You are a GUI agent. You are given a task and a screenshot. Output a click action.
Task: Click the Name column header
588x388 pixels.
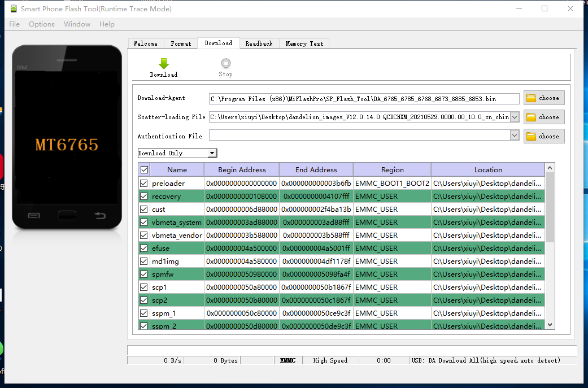pos(177,170)
